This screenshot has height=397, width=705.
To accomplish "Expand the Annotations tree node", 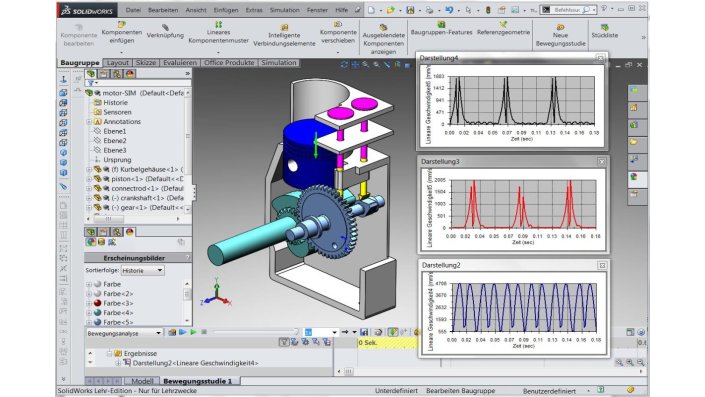I will click(x=89, y=122).
